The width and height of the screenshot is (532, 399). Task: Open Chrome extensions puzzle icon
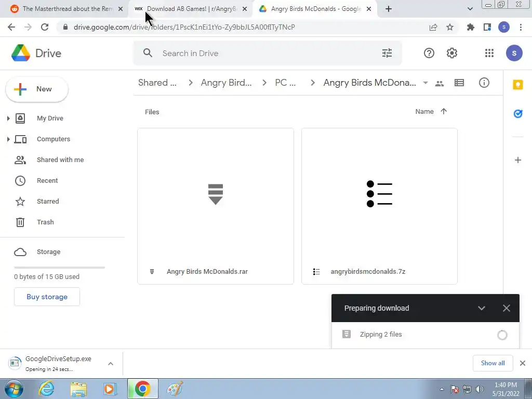point(471,27)
